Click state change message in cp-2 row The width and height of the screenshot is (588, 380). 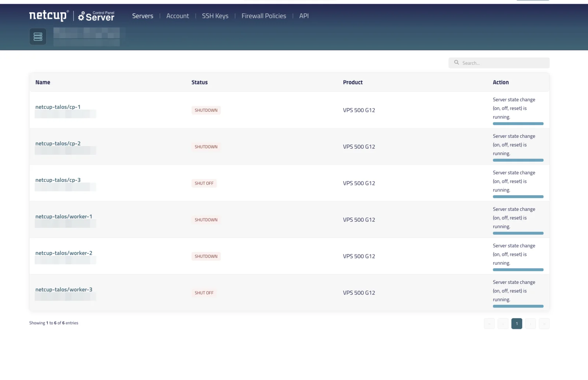pos(514,145)
